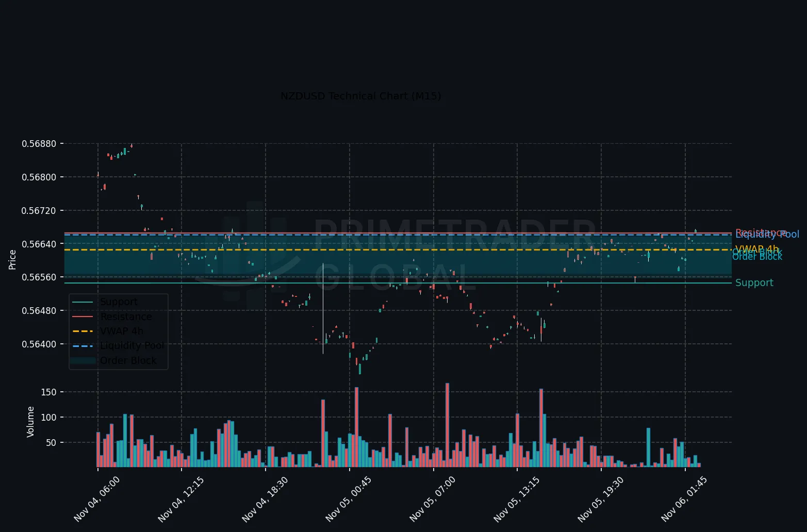Image resolution: width=807 pixels, height=532 pixels.
Task: Click the Nov 04, 18:30 time label
Action: point(265,499)
